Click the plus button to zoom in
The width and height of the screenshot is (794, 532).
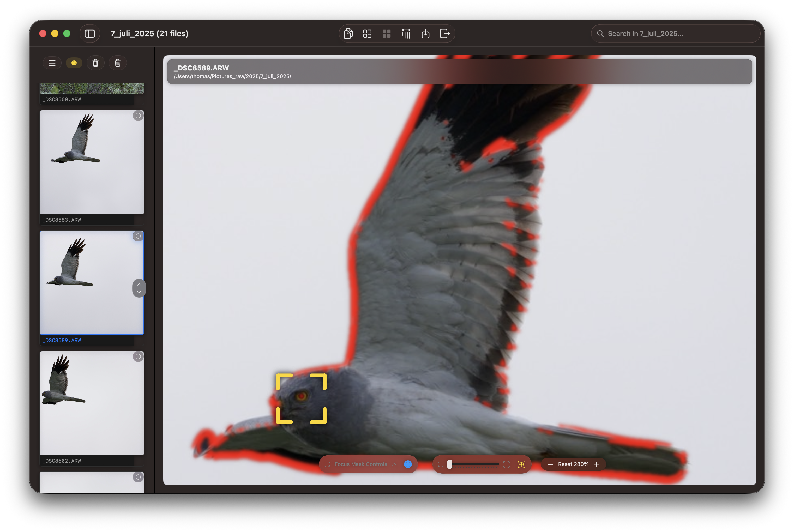point(597,464)
